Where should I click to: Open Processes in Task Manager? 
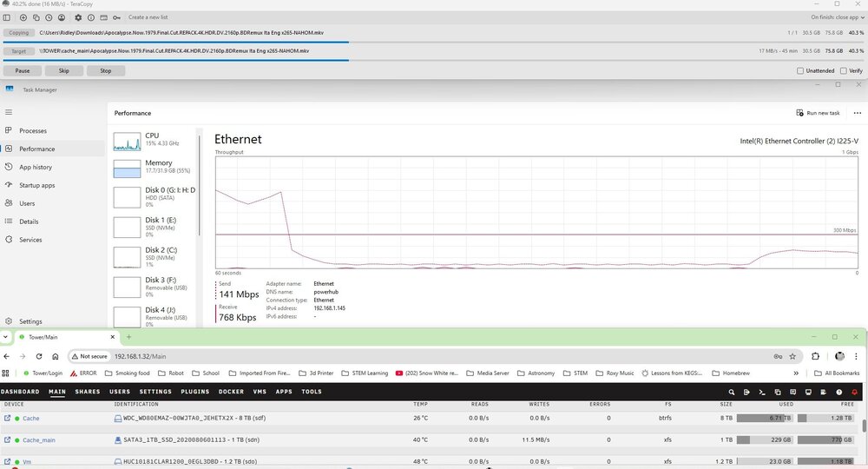[53, 130]
